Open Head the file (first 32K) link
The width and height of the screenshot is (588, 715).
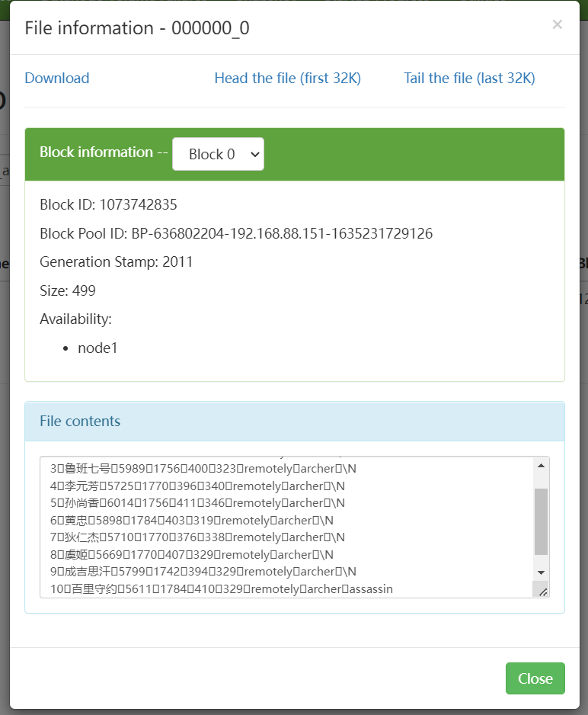tap(287, 78)
